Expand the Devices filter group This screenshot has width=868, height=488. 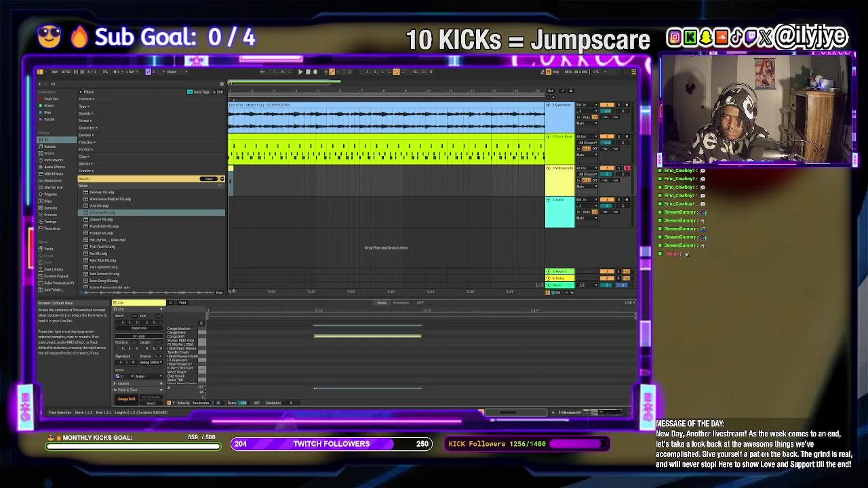click(x=86, y=135)
